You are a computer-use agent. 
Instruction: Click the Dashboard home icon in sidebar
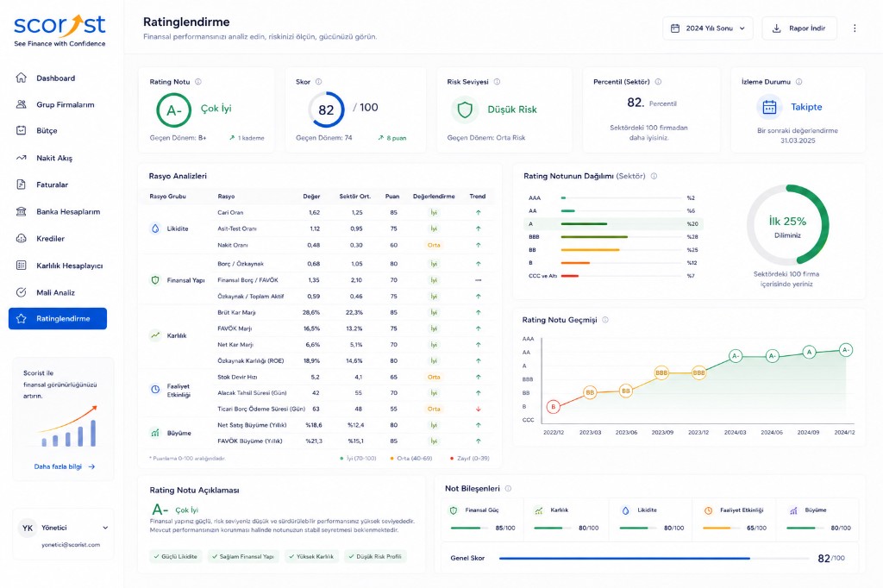22,78
